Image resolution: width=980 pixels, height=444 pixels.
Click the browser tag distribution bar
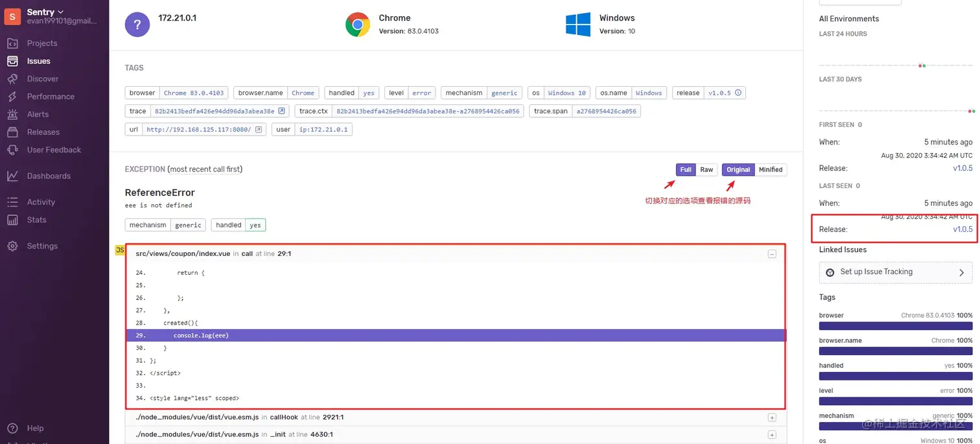coord(896,325)
